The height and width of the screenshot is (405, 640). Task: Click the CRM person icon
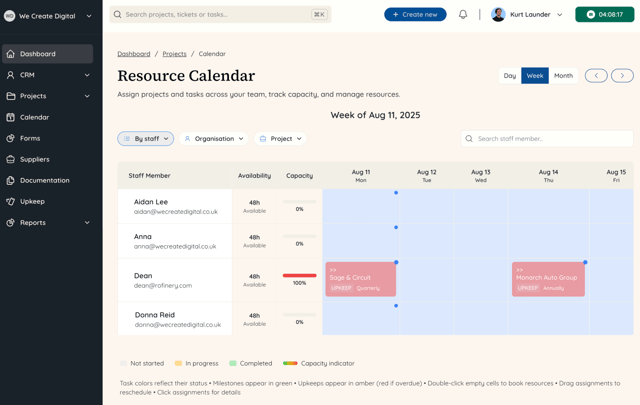tap(11, 75)
